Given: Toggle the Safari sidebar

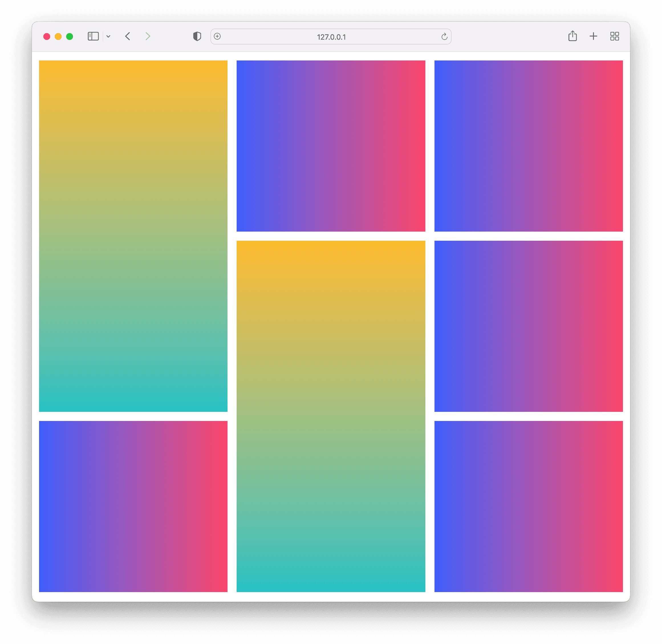Looking at the screenshot, I should [93, 36].
